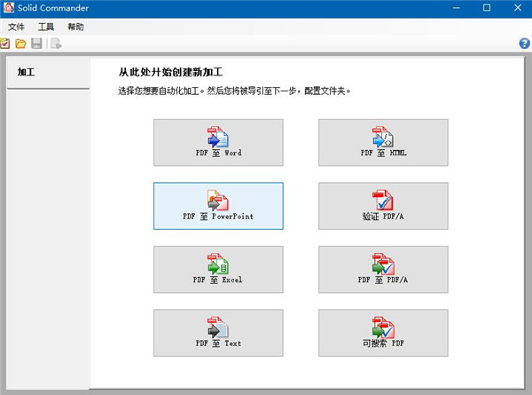Choose the PDF 至 PDF/A job button
The height and width of the screenshot is (395, 532).
click(x=383, y=269)
